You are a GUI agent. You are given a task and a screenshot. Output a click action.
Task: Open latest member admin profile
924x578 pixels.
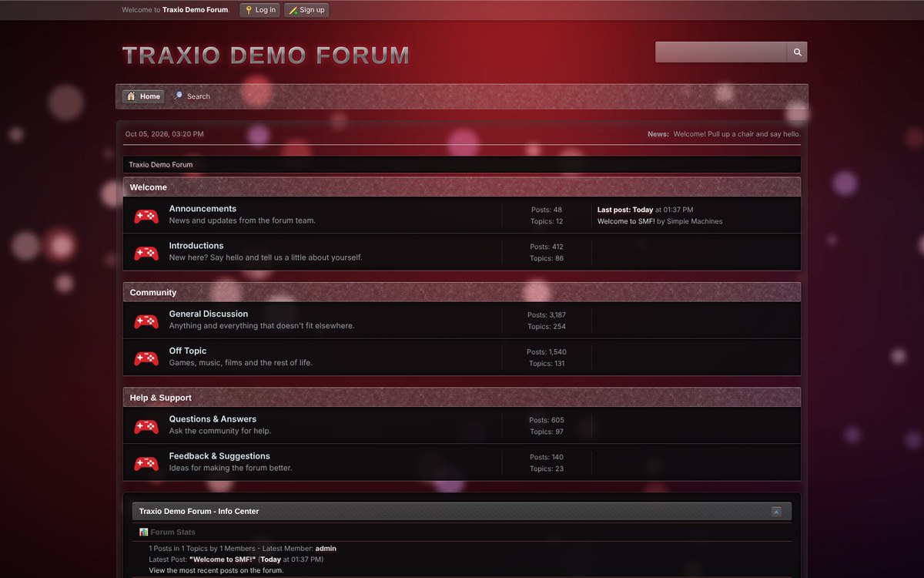(326, 549)
